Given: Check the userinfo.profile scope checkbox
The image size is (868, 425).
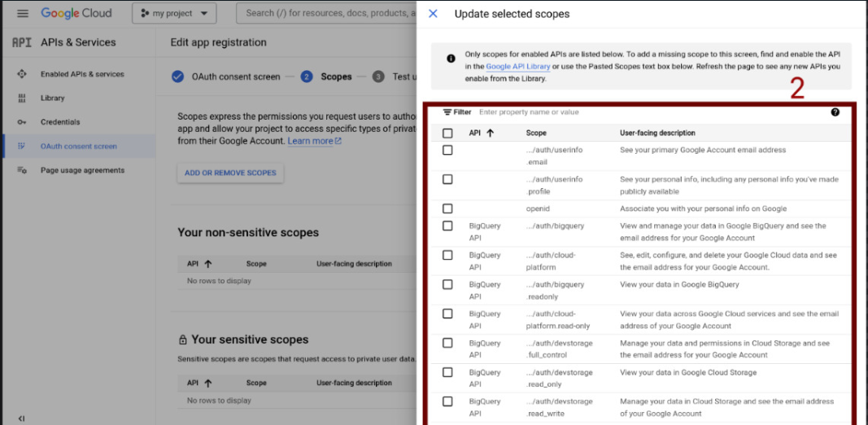Looking at the screenshot, I should pyautogui.click(x=448, y=180).
